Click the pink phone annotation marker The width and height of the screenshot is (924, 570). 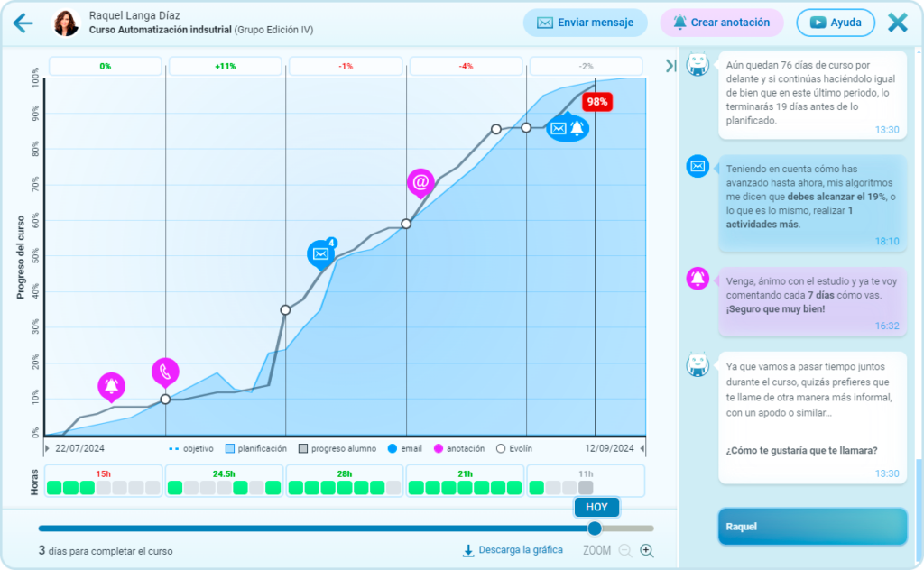click(x=165, y=371)
